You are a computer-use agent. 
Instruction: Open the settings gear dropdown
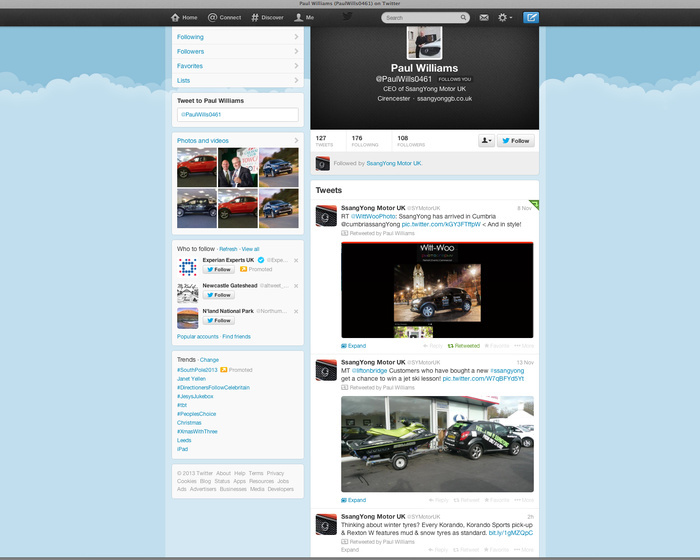click(x=504, y=17)
